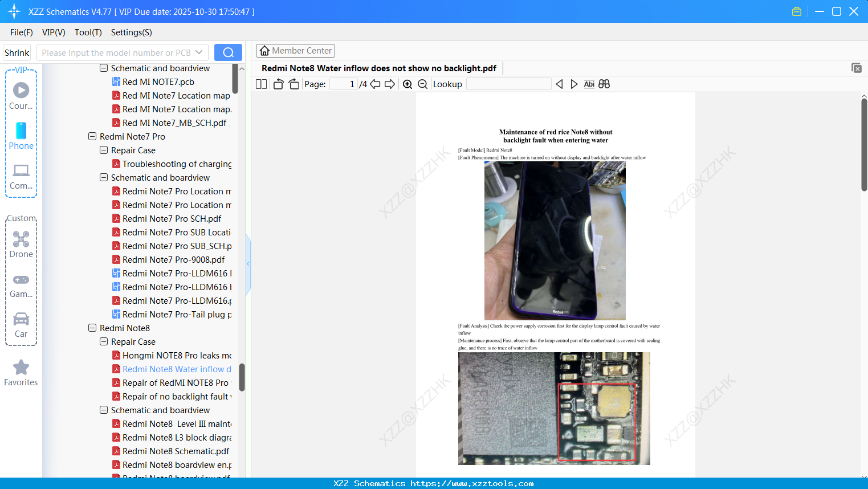Screen dimensions: 868x489
Task: Open the VIP(V) menu
Action: 54,32
